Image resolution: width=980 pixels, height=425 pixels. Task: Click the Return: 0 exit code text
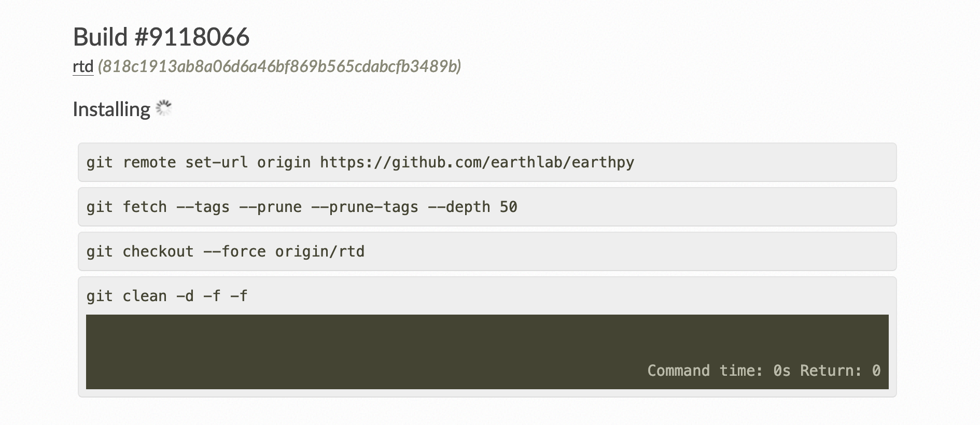coord(840,371)
